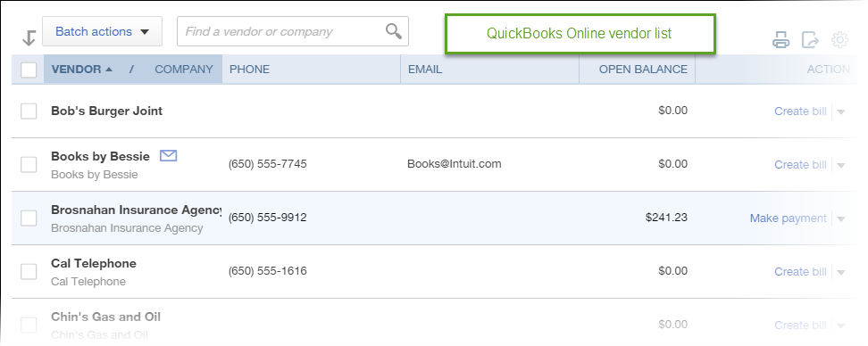The image size is (868, 346).
Task: Open the gear settings icon above the table
Action: [839, 40]
